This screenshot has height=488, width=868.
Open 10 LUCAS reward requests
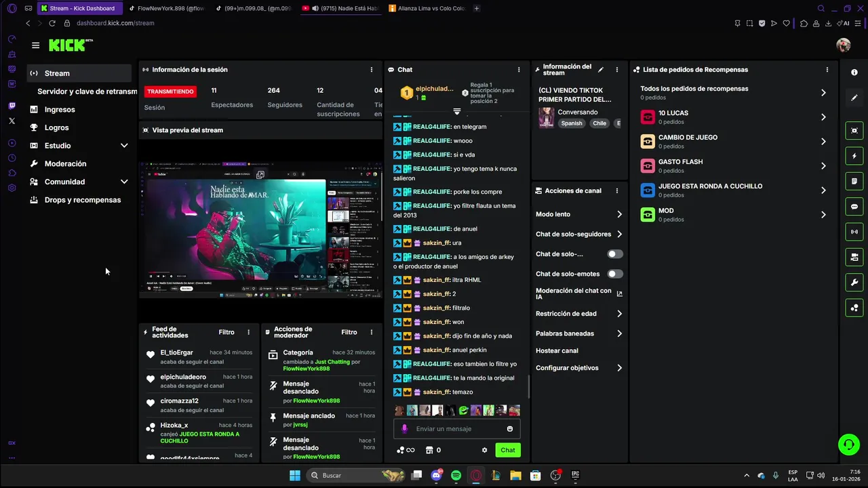[734, 117]
